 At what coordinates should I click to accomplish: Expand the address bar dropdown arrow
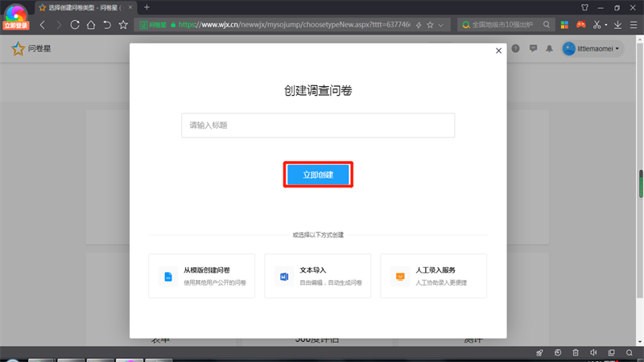(x=440, y=25)
